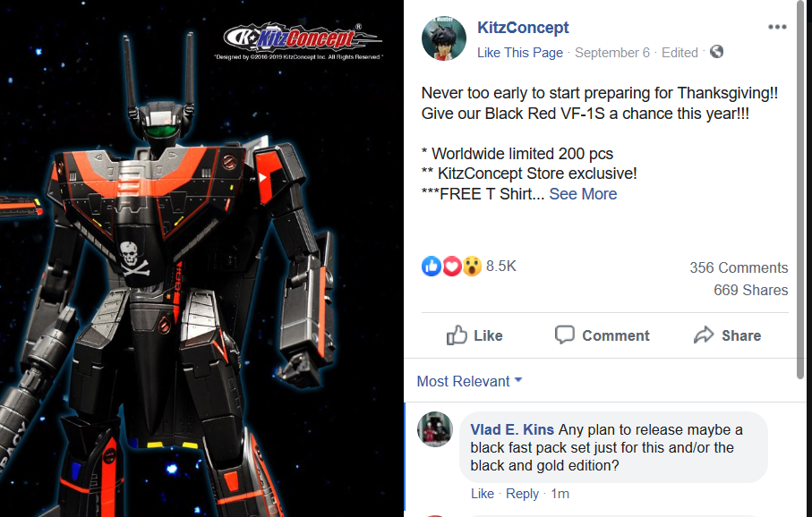The height and width of the screenshot is (517, 812).
Task: Expand the post text with See More
Action: tap(583, 194)
